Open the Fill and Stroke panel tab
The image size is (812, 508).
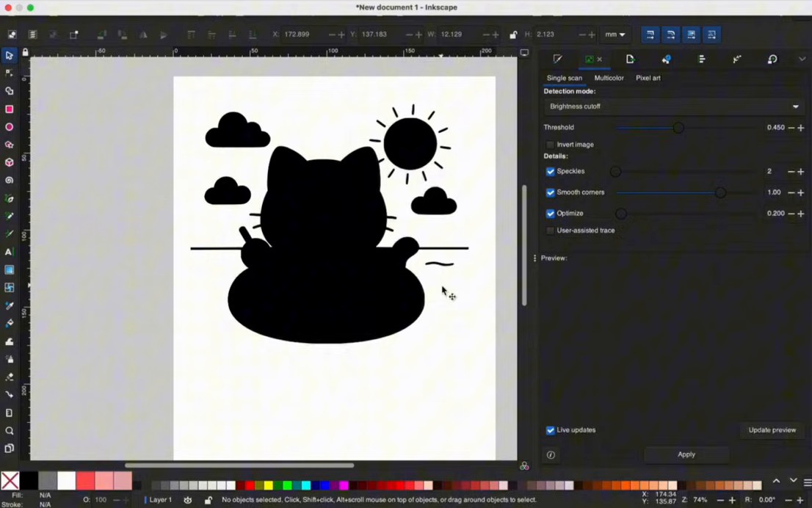(x=557, y=59)
